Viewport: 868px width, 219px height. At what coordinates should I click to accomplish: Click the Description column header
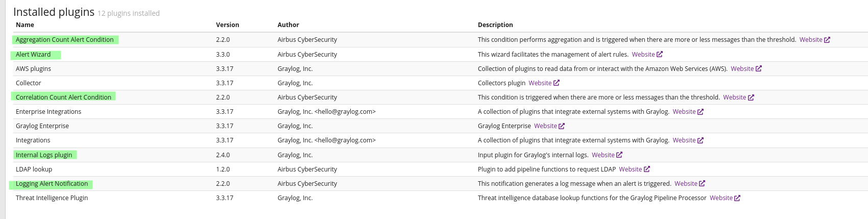coord(495,25)
